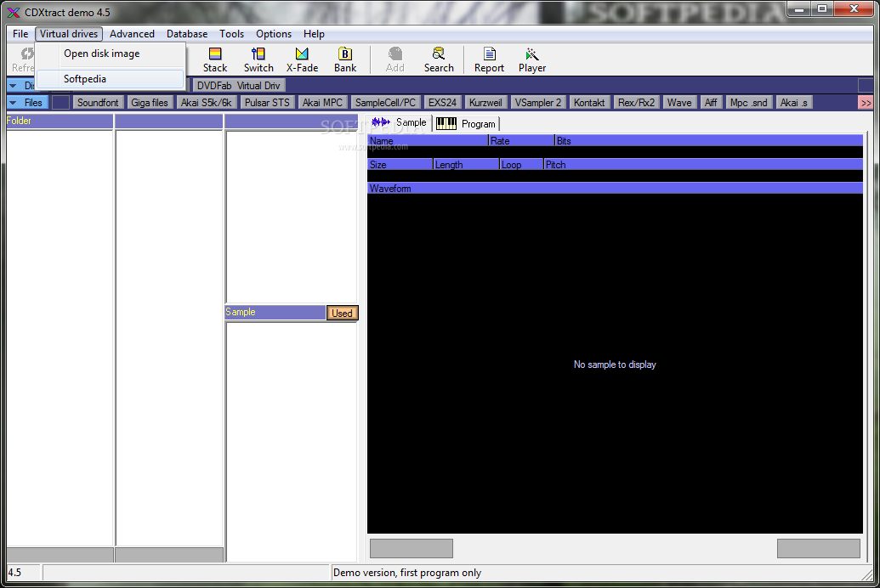This screenshot has width=880, height=588.
Task: Click the "No sample to display" message
Action: (615, 365)
